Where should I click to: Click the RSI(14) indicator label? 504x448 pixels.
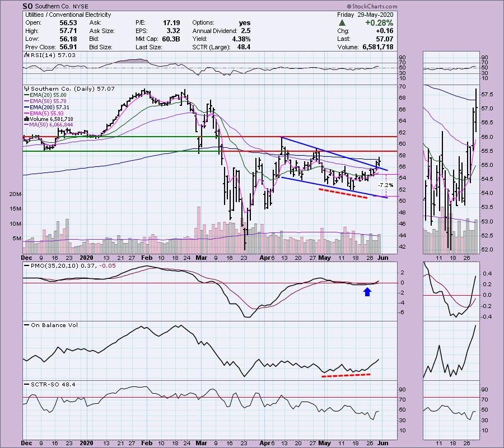click(x=41, y=56)
